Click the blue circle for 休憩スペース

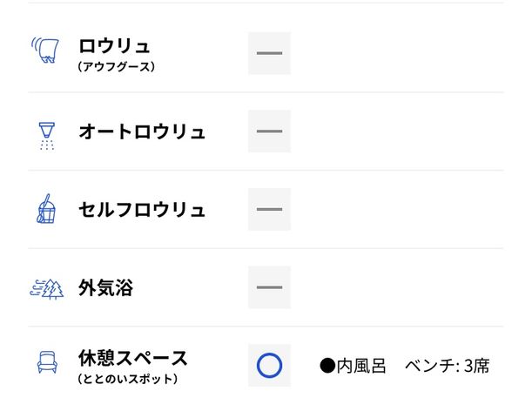click(269, 366)
